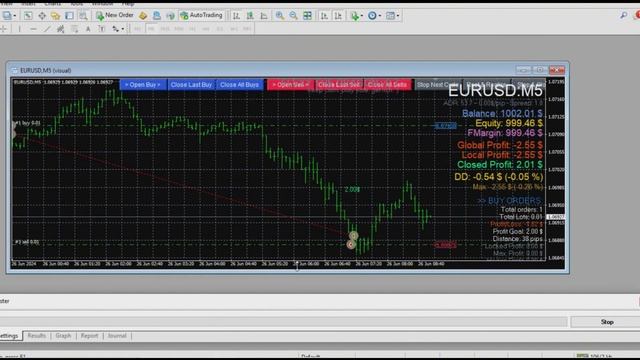Open the templates dropdown
The image size is (640, 360).
398,16
